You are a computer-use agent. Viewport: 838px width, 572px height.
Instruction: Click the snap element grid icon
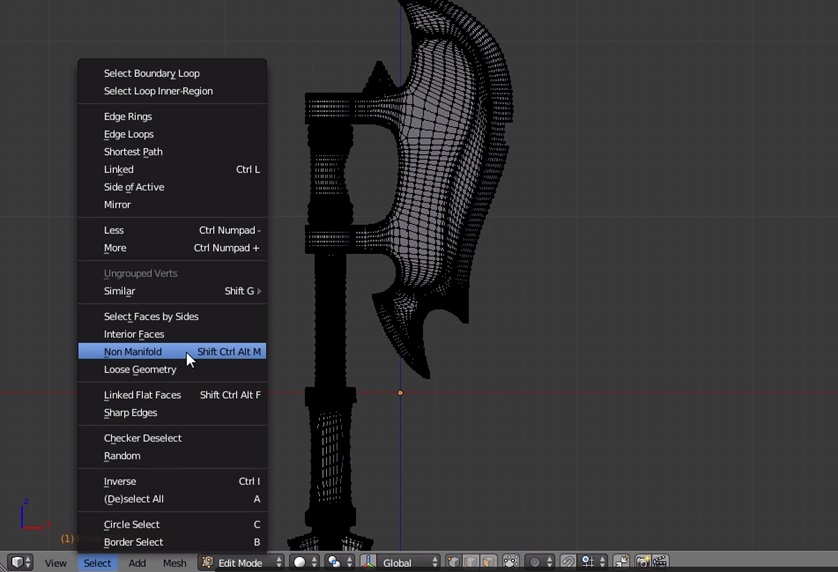[x=588, y=562]
